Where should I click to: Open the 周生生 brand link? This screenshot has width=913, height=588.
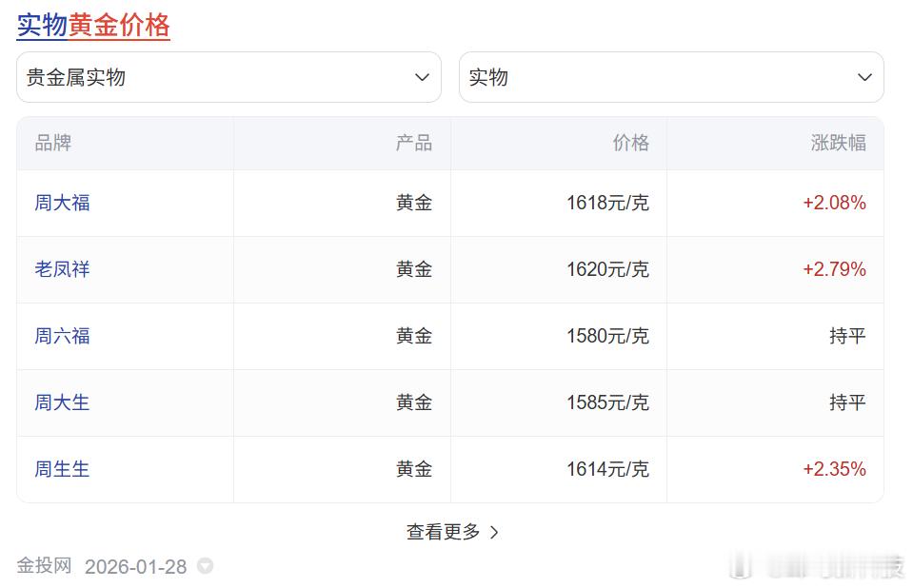(61, 469)
